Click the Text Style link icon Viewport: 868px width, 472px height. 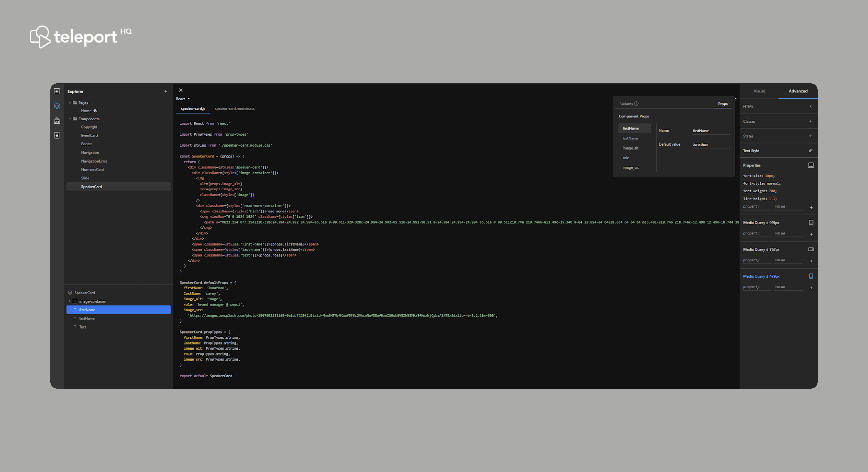810,150
